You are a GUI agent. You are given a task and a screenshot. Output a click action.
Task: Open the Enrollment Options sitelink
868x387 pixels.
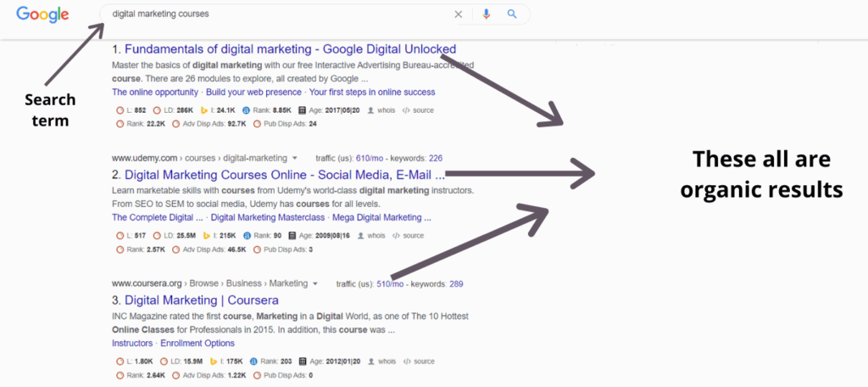click(x=198, y=343)
